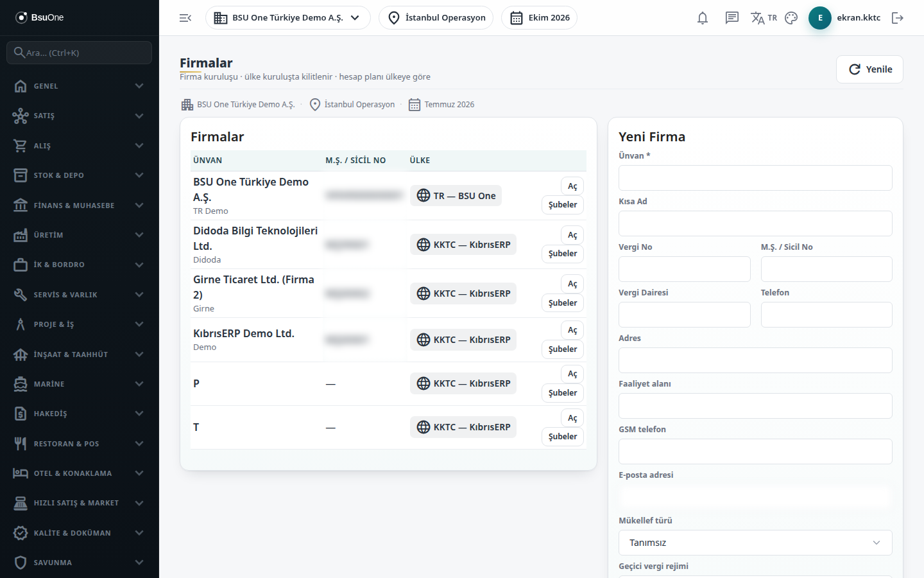This screenshot has height=578, width=924.
Task: Open the Restoran & POS cutlery icon
Action: 21,444
